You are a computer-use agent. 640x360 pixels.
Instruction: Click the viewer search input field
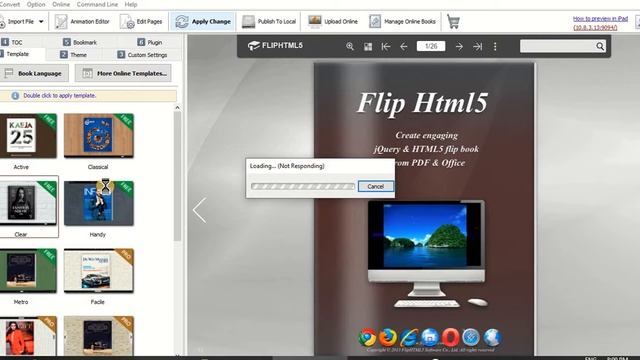tap(557, 46)
